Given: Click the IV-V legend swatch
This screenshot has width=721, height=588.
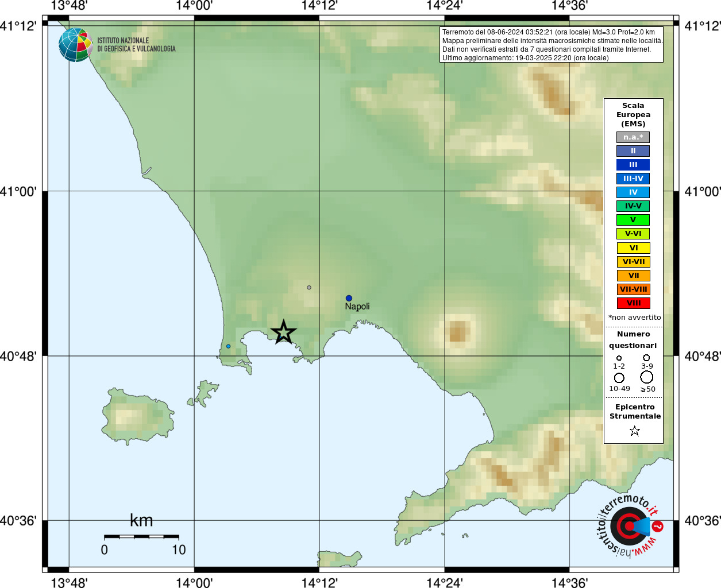Looking at the screenshot, I should (633, 206).
